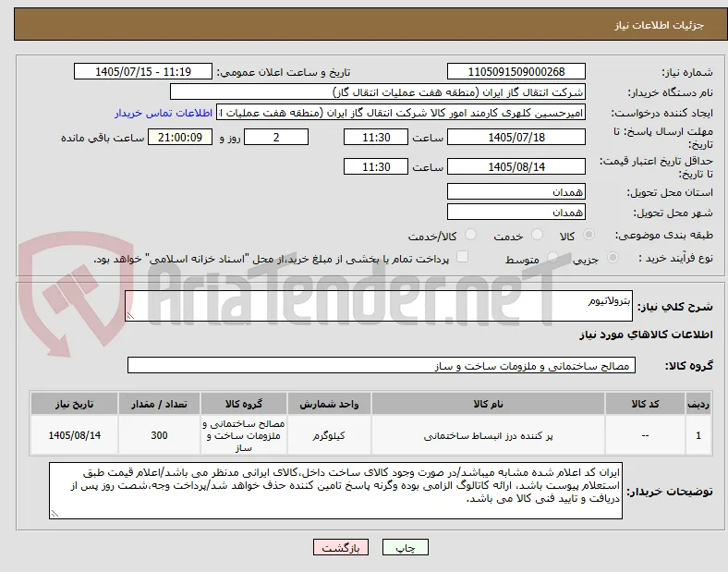
Task: Click the واحد شمارش column header
Action: point(329,404)
